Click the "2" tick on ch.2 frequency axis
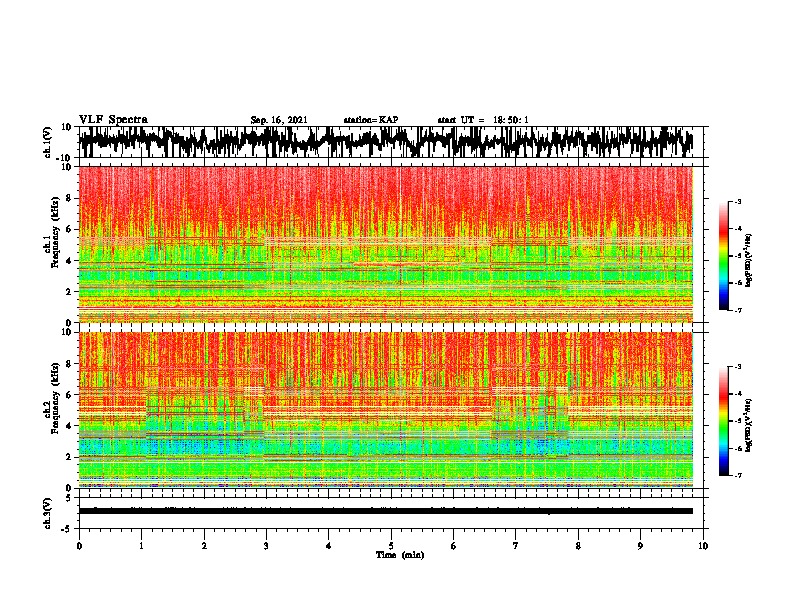This screenshot has height=612, width=792. (70, 457)
